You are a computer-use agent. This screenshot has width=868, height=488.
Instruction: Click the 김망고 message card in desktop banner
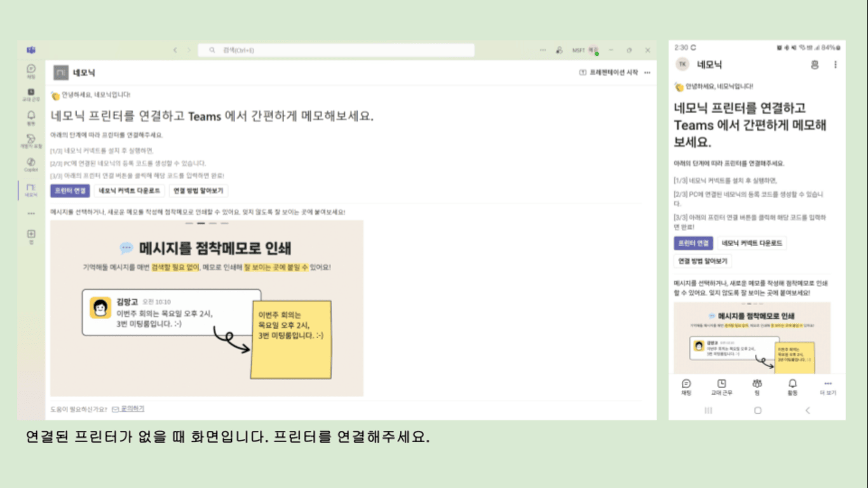[172, 312]
